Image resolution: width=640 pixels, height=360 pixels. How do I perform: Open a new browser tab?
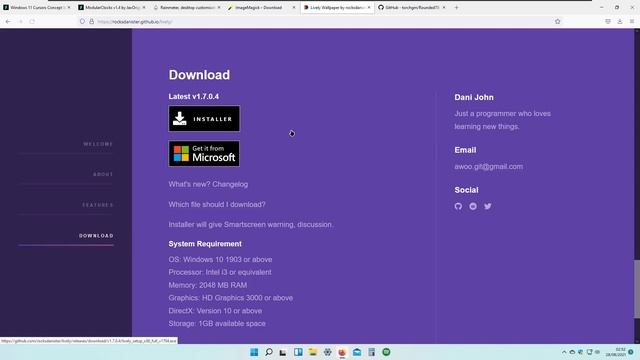click(x=456, y=8)
